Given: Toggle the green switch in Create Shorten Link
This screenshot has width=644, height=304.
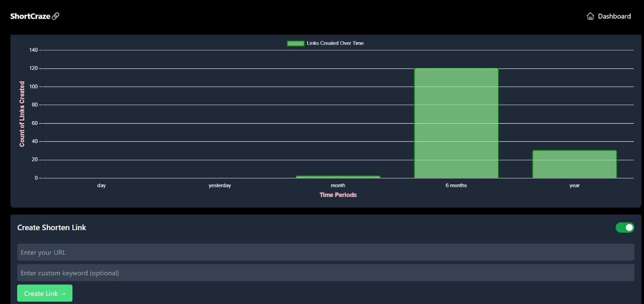Looking at the screenshot, I should [625, 228].
